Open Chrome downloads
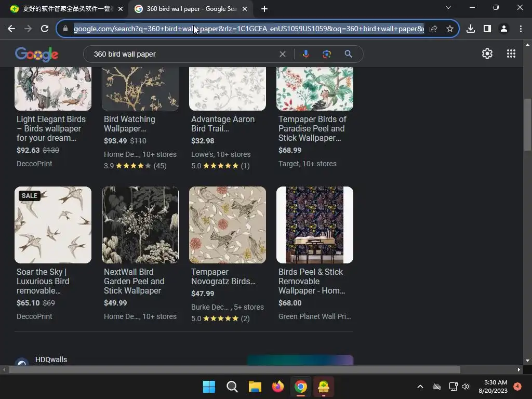 point(471,29)
